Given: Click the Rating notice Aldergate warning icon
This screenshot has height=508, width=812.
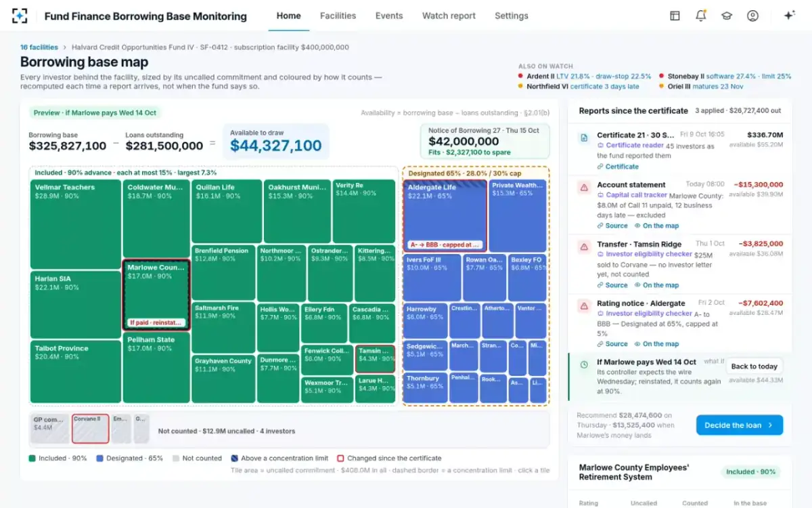Looking at the screenshot, I should pos(583,306).
